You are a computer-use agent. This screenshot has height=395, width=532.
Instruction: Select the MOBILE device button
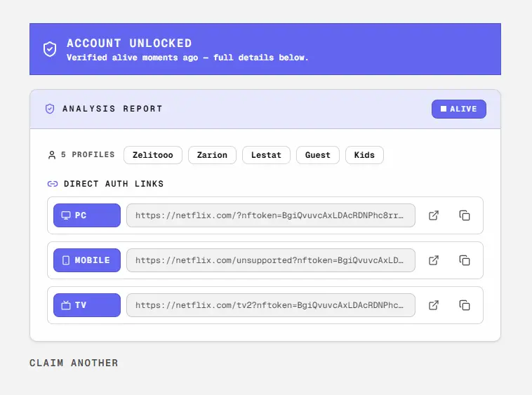tap(87, 260)
